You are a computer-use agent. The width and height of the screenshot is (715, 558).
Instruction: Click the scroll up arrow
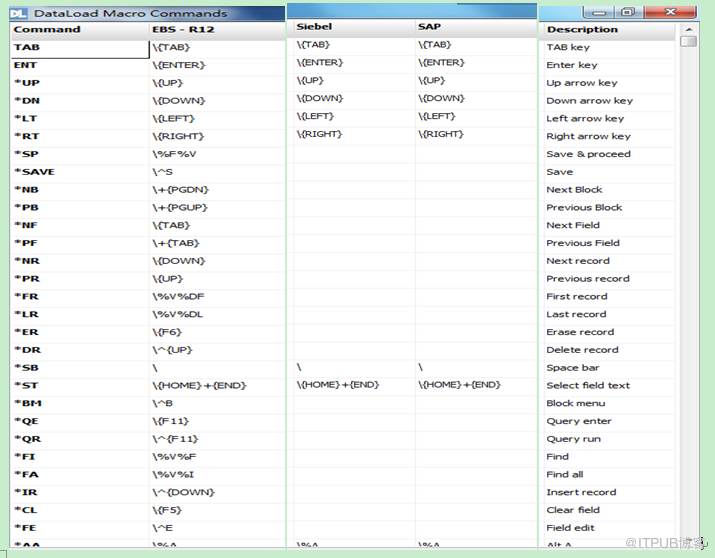(x=689, y=30)
